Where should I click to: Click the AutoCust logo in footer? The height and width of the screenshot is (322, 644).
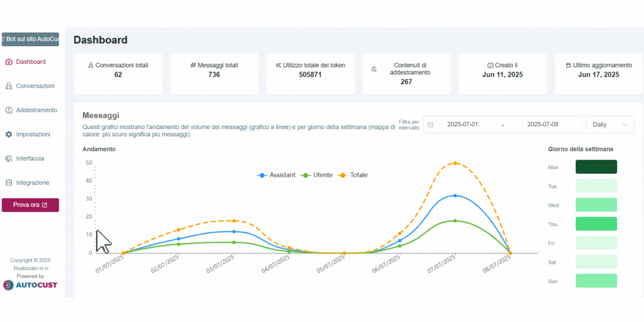pos(30,285)
